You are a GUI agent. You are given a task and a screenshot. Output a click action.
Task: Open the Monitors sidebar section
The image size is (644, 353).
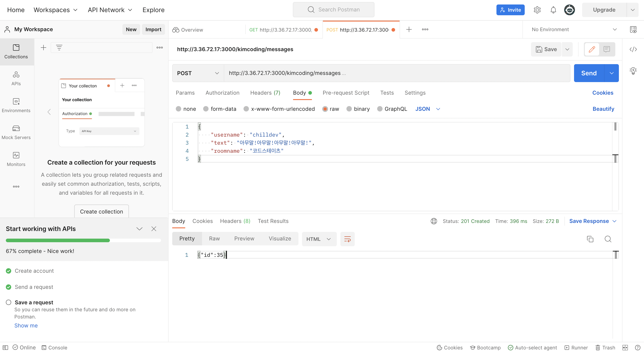(16, 159)
